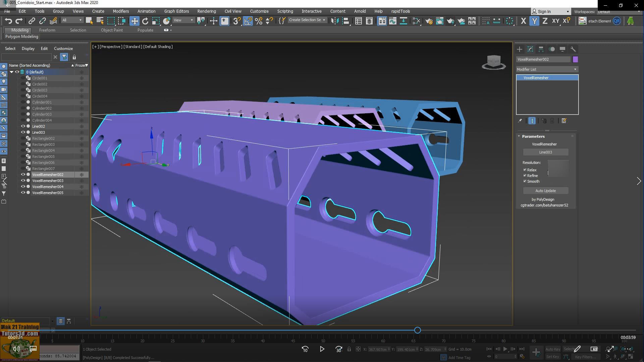Click Polygon Modeling panel label

point(21,37)
